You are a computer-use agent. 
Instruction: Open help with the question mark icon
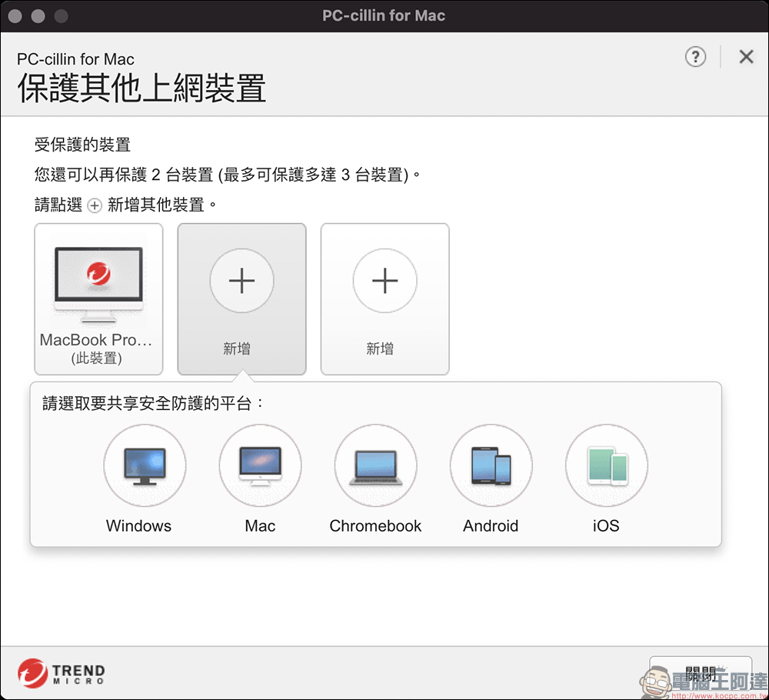coord(695,56)
